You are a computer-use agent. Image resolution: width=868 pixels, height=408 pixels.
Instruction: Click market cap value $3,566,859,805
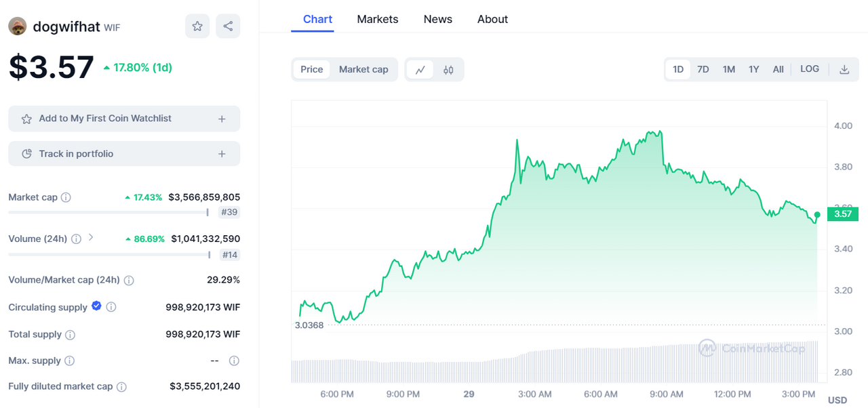click(x=204, y=197)
